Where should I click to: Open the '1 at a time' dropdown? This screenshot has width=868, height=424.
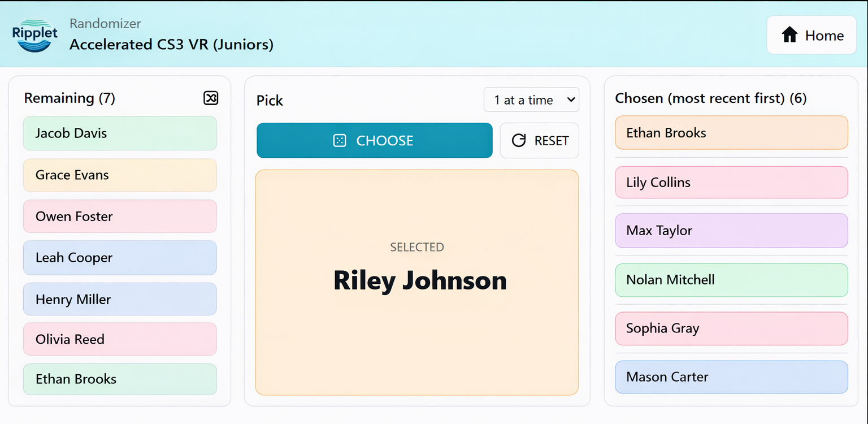point(531,99)
